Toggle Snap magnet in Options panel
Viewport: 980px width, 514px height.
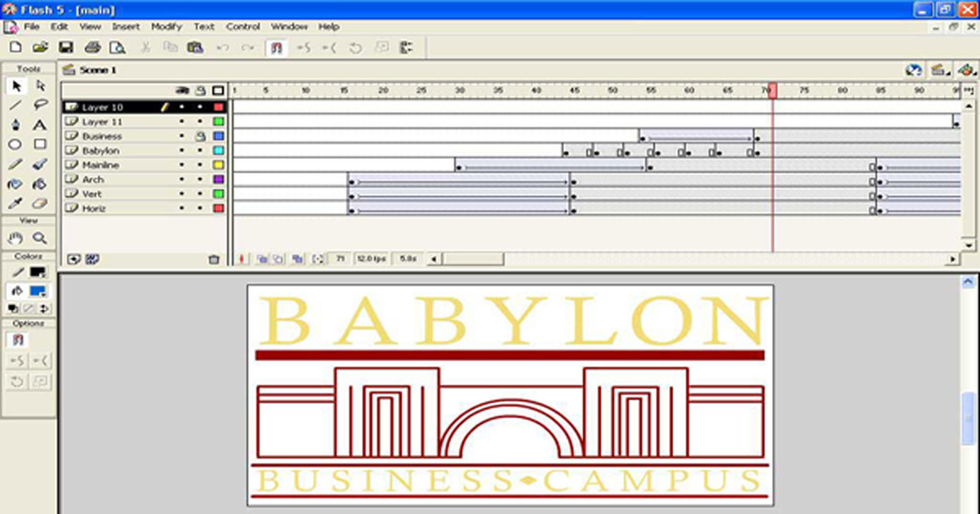pos(16,340)
